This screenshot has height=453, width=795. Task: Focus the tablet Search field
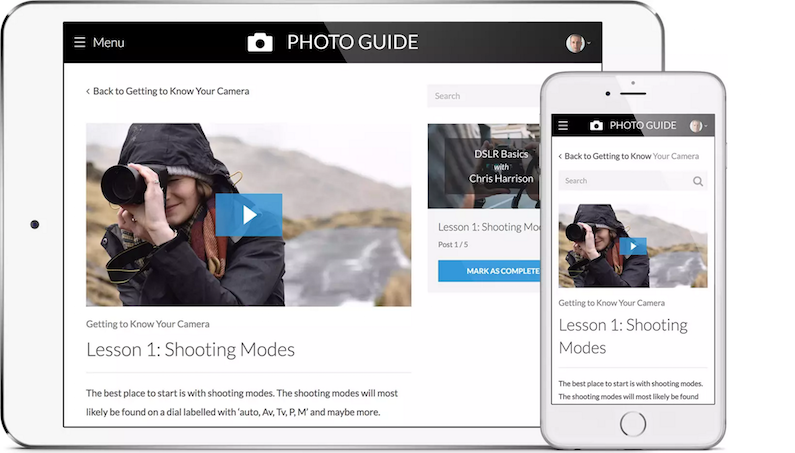[483, 96]
